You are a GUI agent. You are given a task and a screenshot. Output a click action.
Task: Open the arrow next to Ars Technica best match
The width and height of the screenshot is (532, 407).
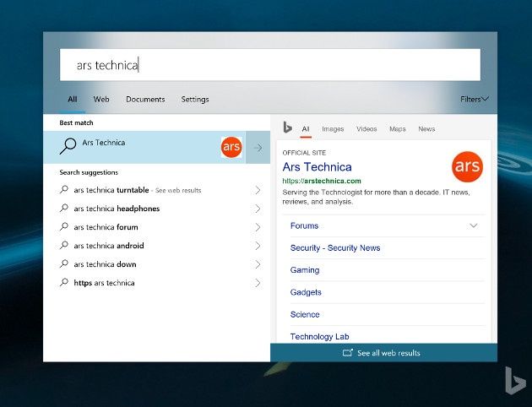pyautogui.click(x=258, y=148)
